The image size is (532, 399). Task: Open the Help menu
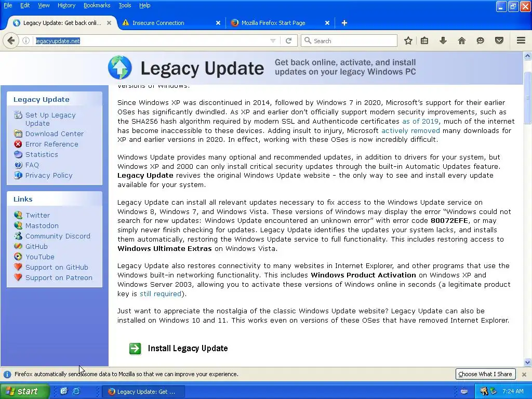(144, 5)
